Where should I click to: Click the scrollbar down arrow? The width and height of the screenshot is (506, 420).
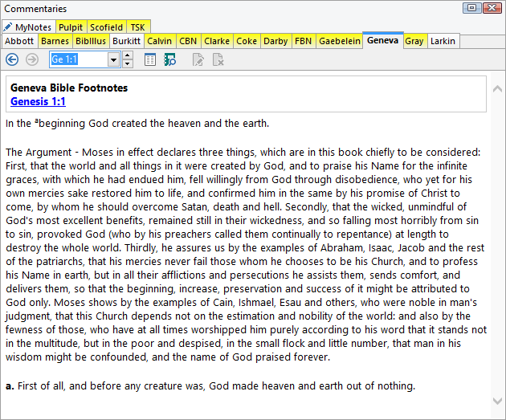pyautogui.click(x=497, y=401)
